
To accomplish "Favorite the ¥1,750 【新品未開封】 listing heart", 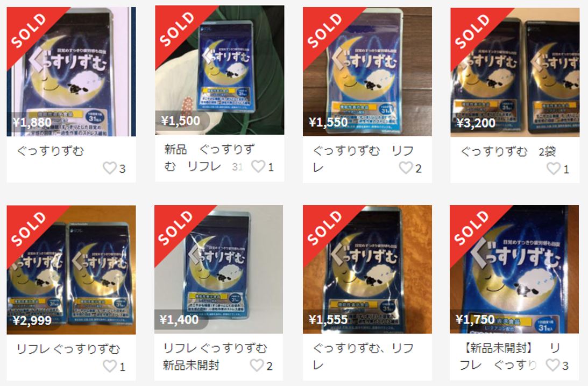I will click(x=552, y=364).
